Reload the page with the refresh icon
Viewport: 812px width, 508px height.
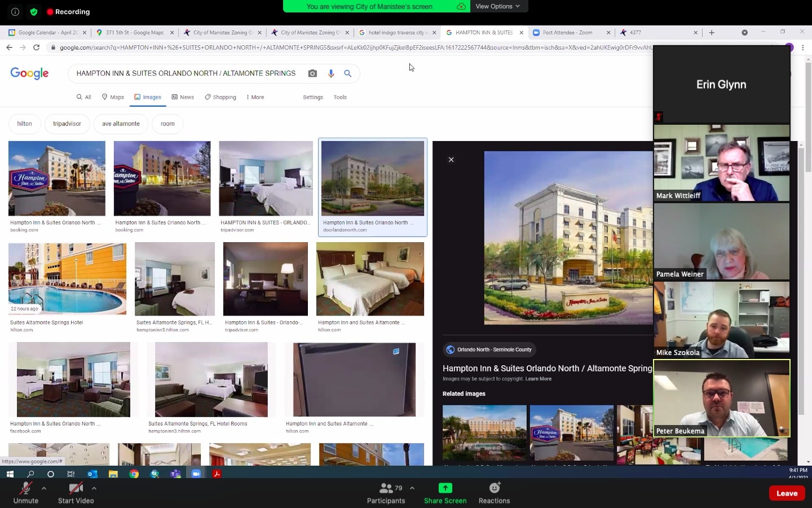36,48
